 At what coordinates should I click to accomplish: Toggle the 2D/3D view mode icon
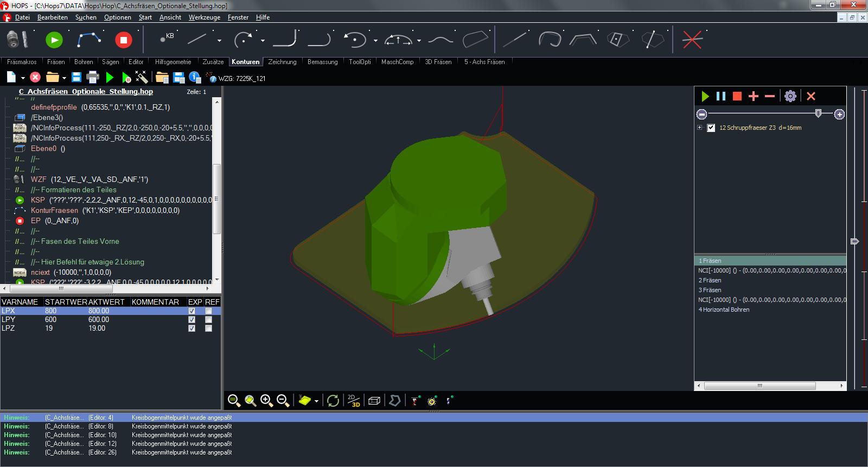pyautogui.click(x=354, y=401)
